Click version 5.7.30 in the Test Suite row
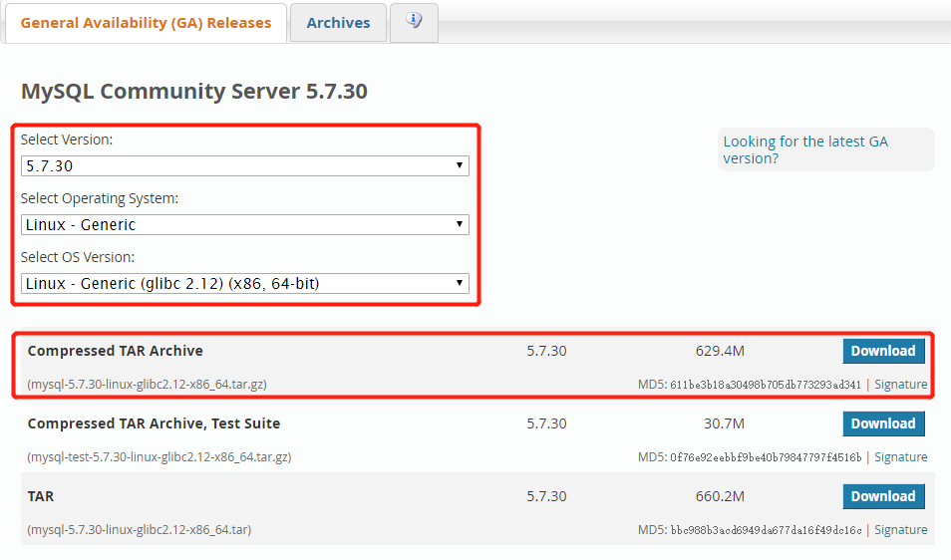 point(546,423)
